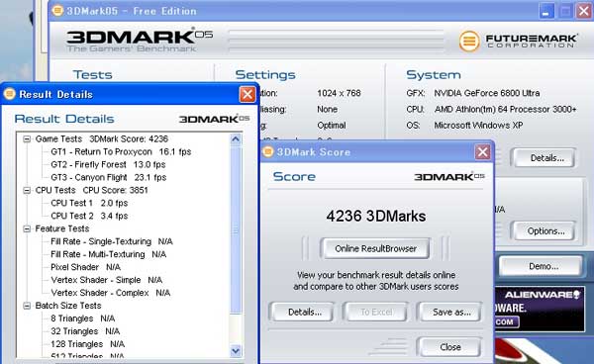Select GT2 - Firefly Forest row

pos(108,164)
